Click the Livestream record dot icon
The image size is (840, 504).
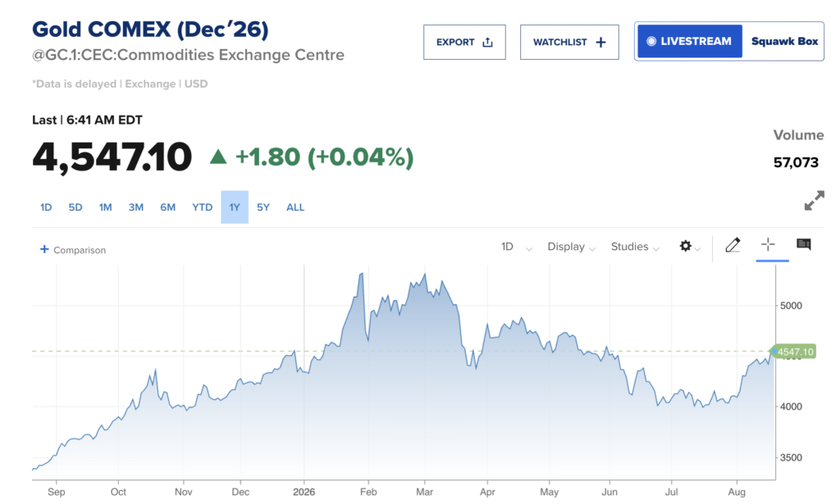pyautogui.click(x=651, y=41)
